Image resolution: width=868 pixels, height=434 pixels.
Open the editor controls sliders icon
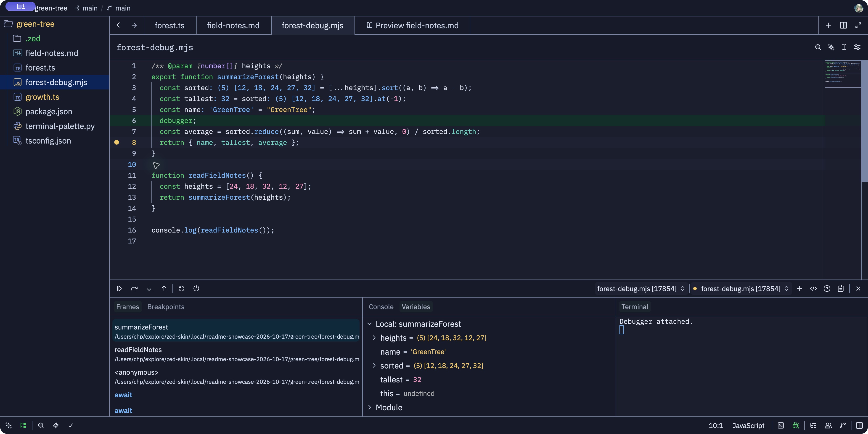pyautogui.click(x=857, y=47)
